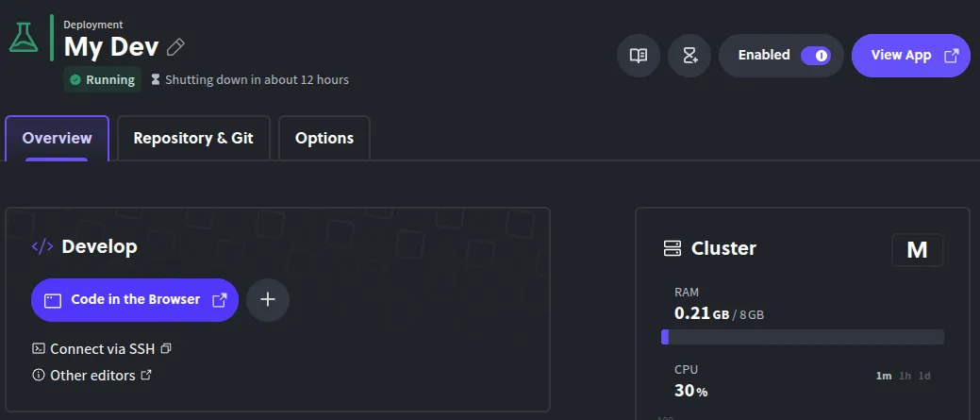Toggle the Enabled deployment switch
Screen dimensions: 980x420
pos(815,56)
